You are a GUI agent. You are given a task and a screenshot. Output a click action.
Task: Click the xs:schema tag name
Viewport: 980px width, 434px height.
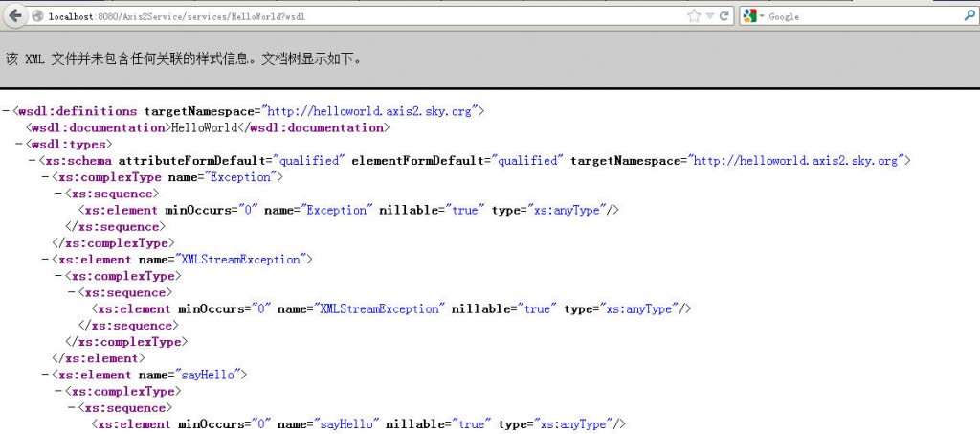coord(78,161)
